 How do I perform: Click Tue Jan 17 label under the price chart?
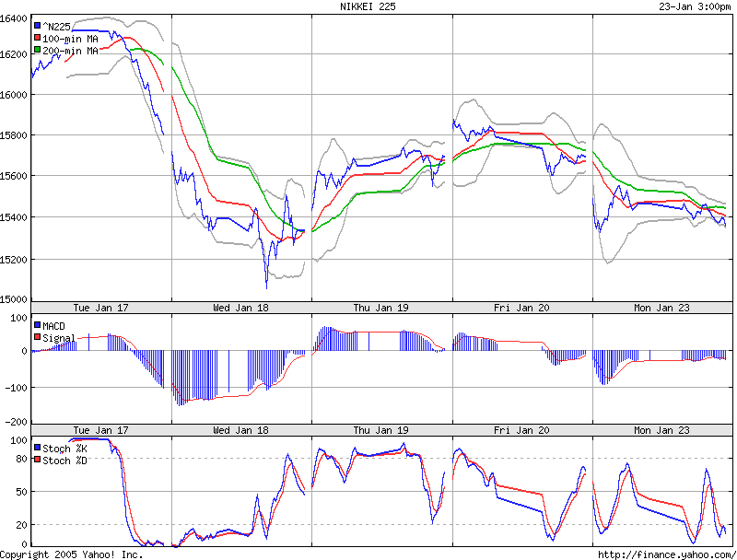[x=100, y=308]
